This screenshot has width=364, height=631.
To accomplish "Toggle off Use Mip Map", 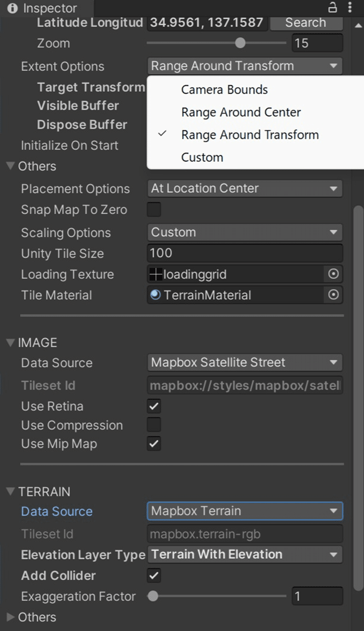I will click(154, 444).
